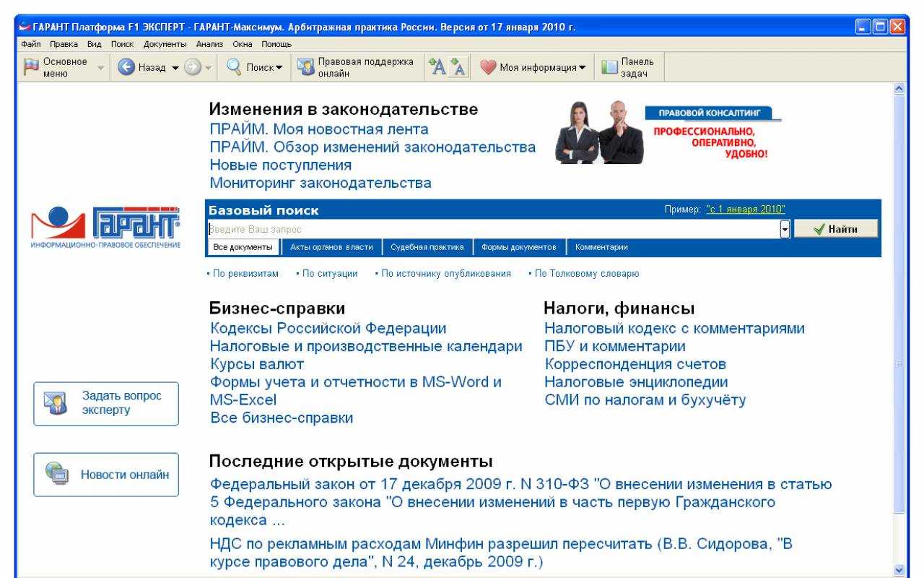Click the Найти search button
Viewport: 924px width, 578px height.
(x=837, y=229)
